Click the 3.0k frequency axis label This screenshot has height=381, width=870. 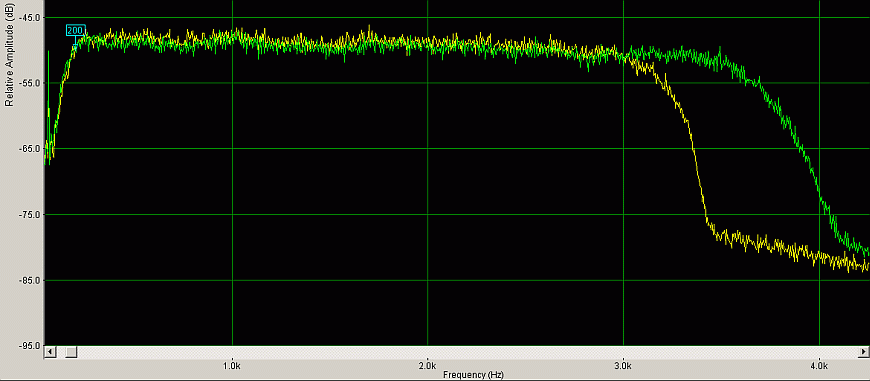tap(623, 366)
